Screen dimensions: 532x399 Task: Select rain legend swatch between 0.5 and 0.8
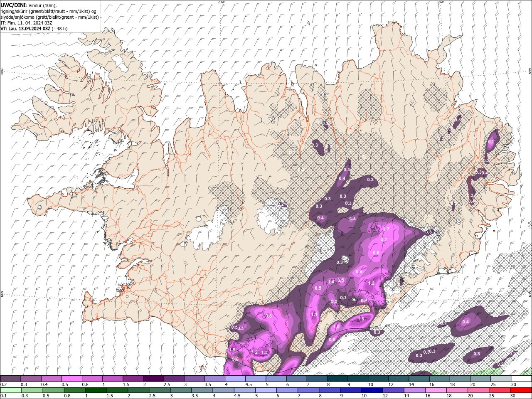click(x=53, y=390)
